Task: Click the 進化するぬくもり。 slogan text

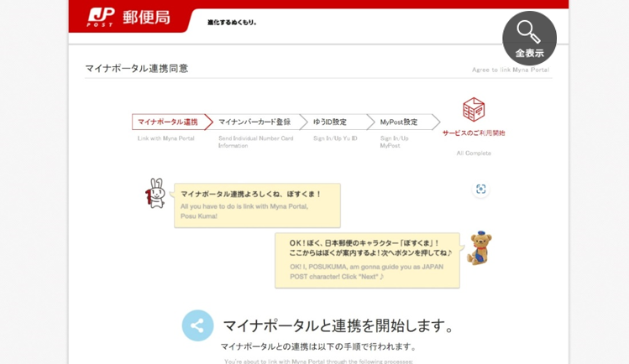Action: [x=232, y=23]
